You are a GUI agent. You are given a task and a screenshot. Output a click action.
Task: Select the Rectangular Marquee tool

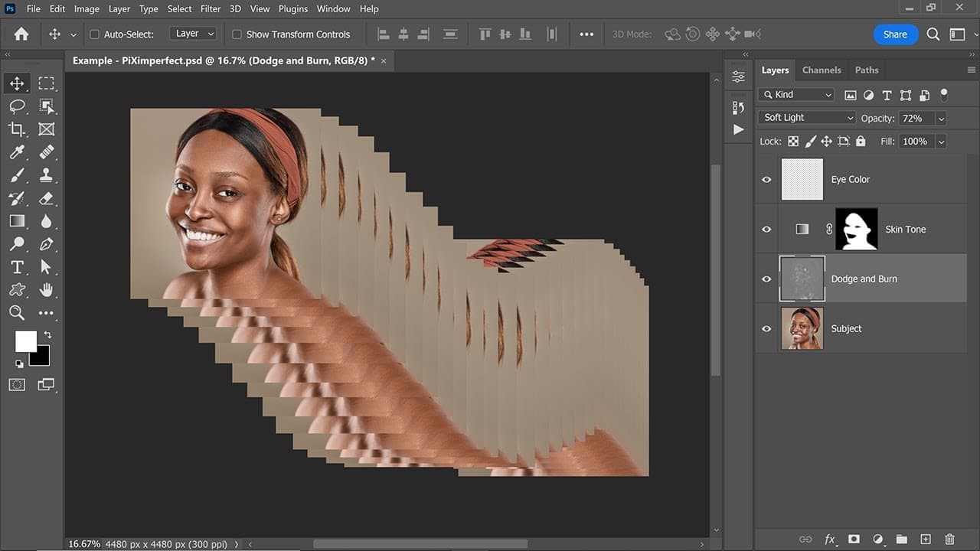click(47, 83)
